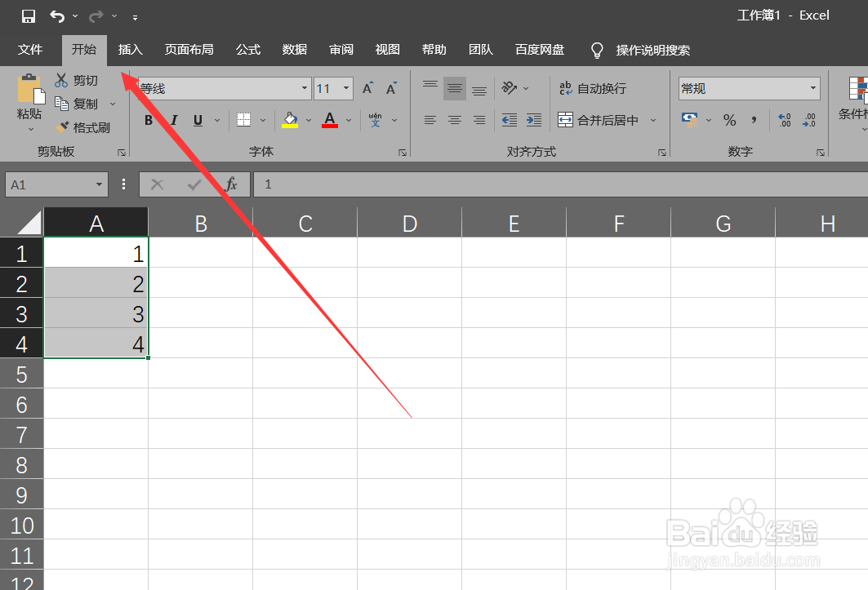Click the fx insert function icon

tap(231, 184)
